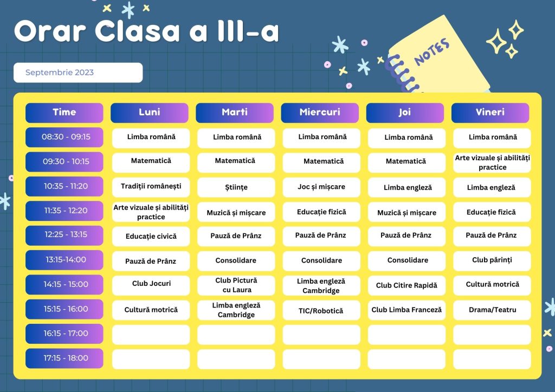
Task: Click the Club Limba Franceză cell
Action: [406, 310]
